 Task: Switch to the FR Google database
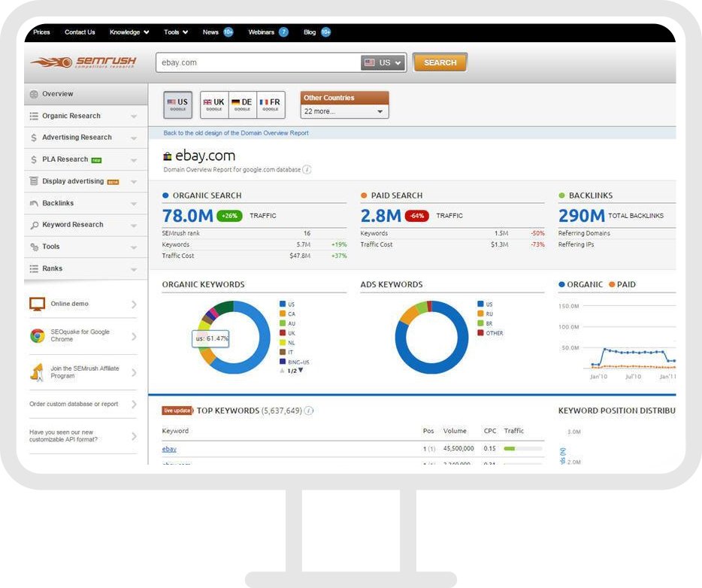(271, 105)
